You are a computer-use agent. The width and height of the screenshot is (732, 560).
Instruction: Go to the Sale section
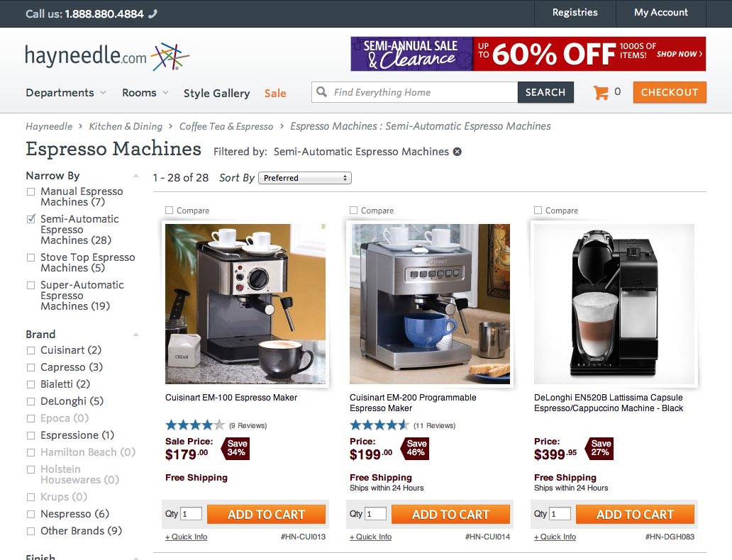click(275, 94)
